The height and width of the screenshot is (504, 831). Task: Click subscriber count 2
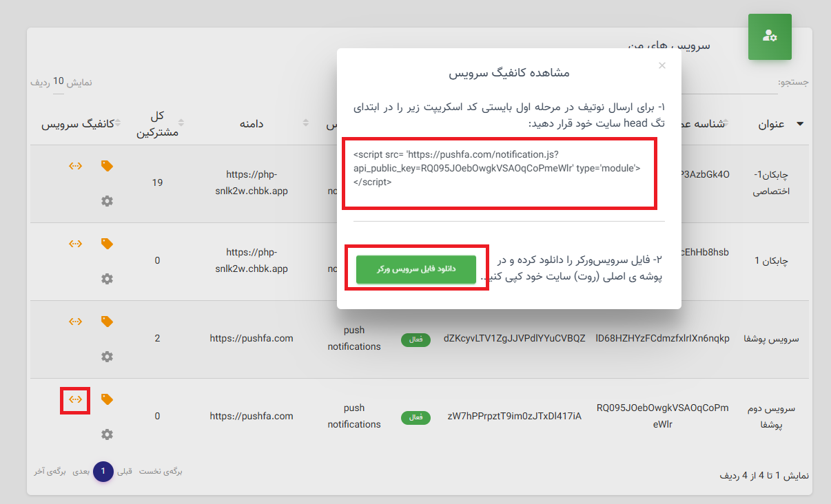click(158, 338)
